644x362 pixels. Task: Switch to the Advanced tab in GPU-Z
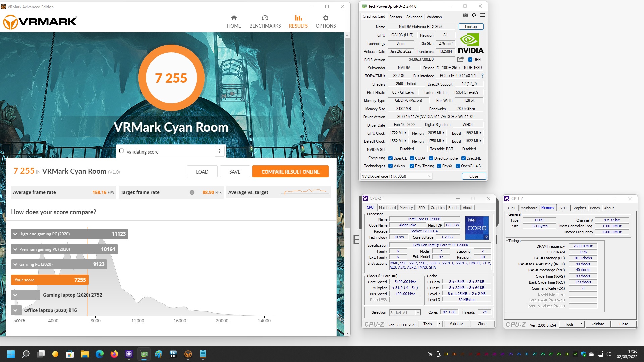tap(414, 17)
